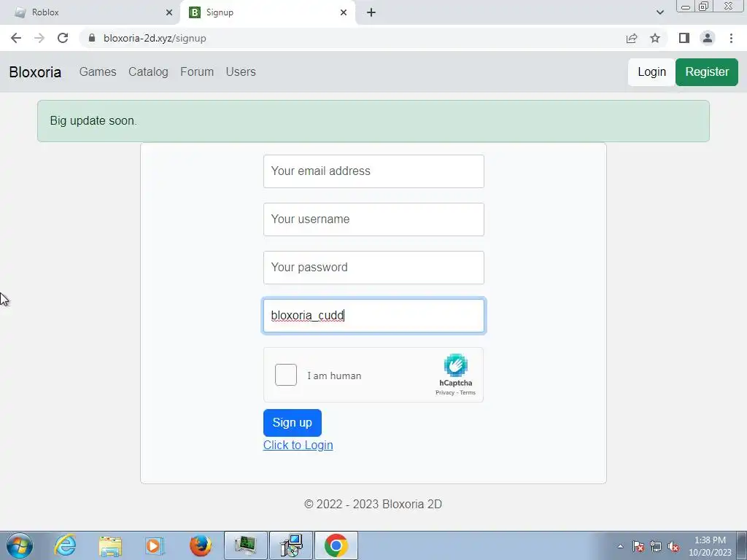Close the Roblox tab
The width and height of the screenshot is (747, 560).
[x=169, y=12]
